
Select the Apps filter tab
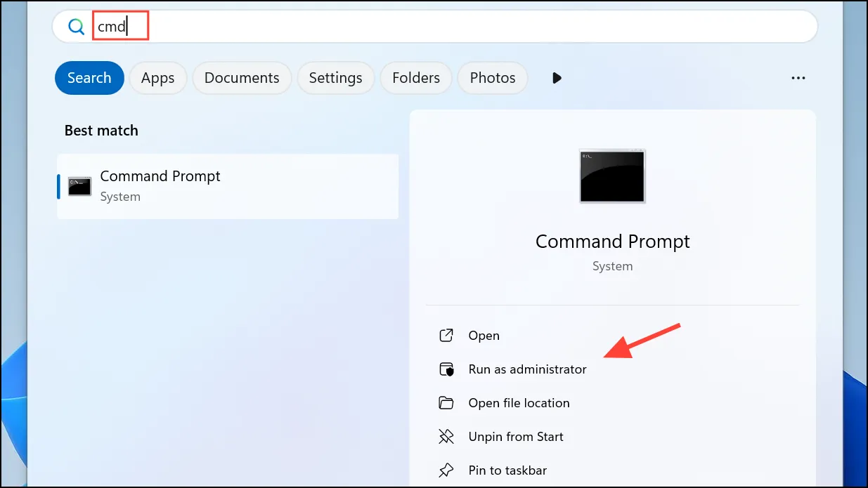click(157, 78)
